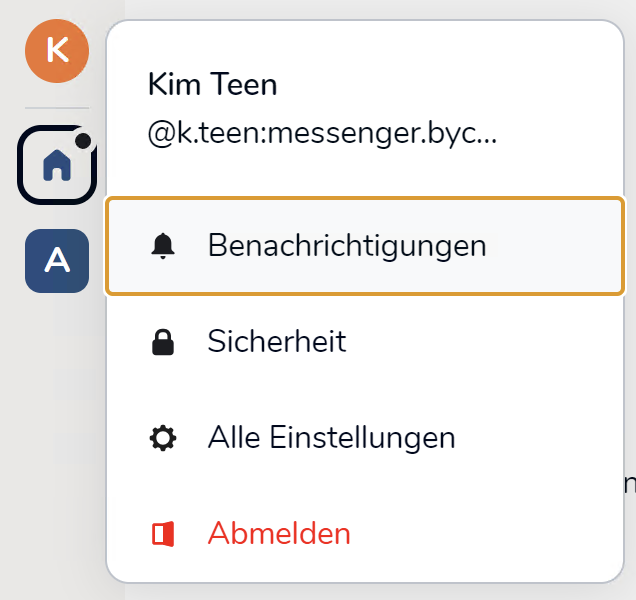636x600 pixels.
Task: Choose Abmelden to sign out
Action: (279, 534)
